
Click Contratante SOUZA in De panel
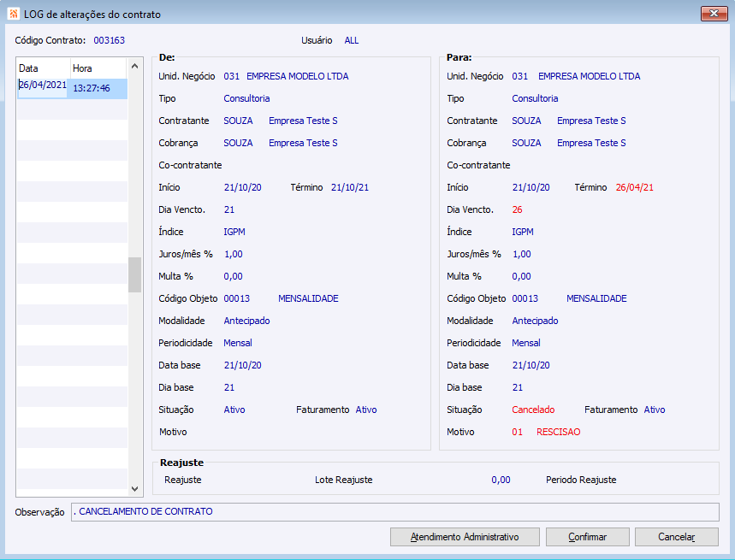tap(238, 121)
